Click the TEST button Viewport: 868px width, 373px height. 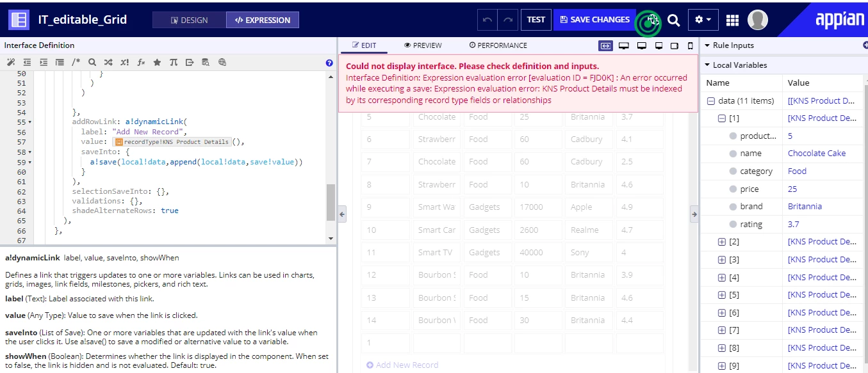coord(536,20)
